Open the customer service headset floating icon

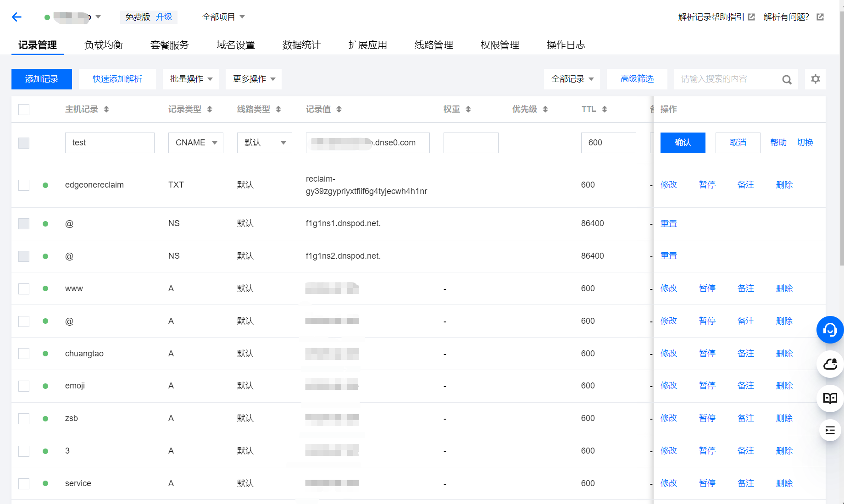click(830, 330)
